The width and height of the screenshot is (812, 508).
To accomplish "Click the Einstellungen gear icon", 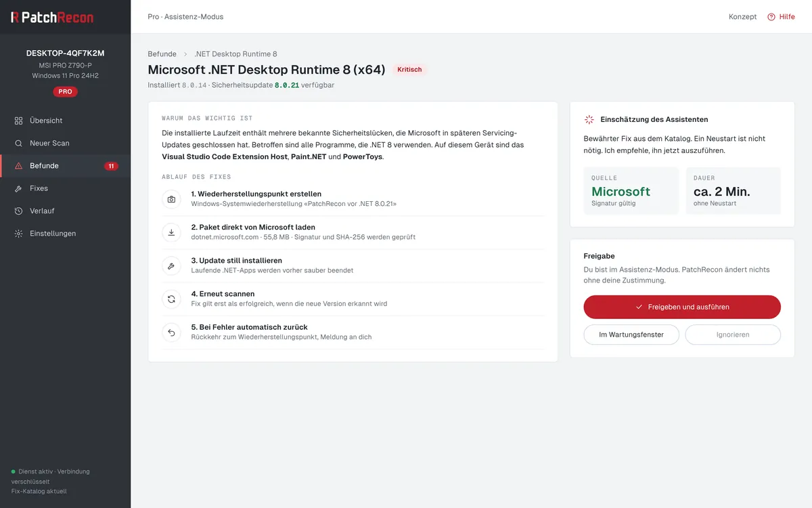I will [x=19, y=234].
